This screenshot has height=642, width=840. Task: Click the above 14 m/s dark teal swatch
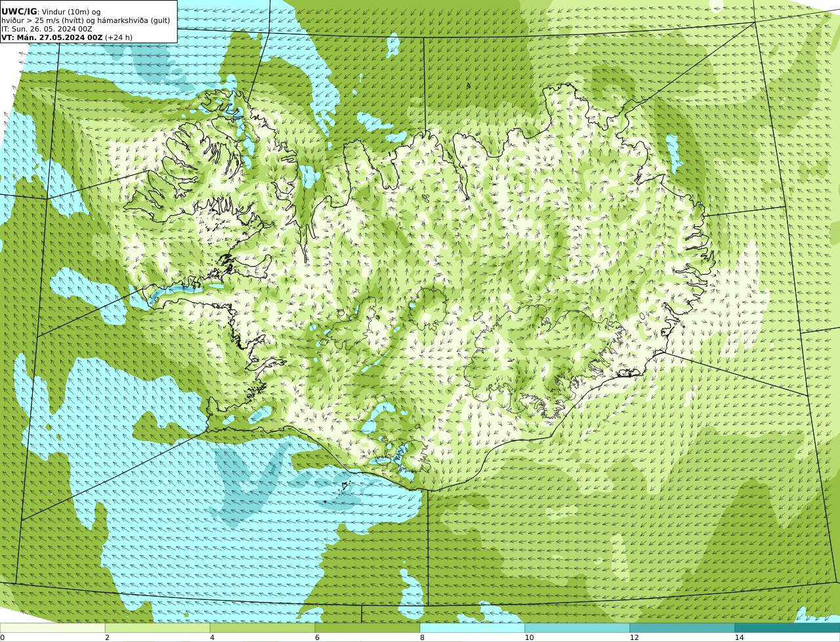point(787,628)
